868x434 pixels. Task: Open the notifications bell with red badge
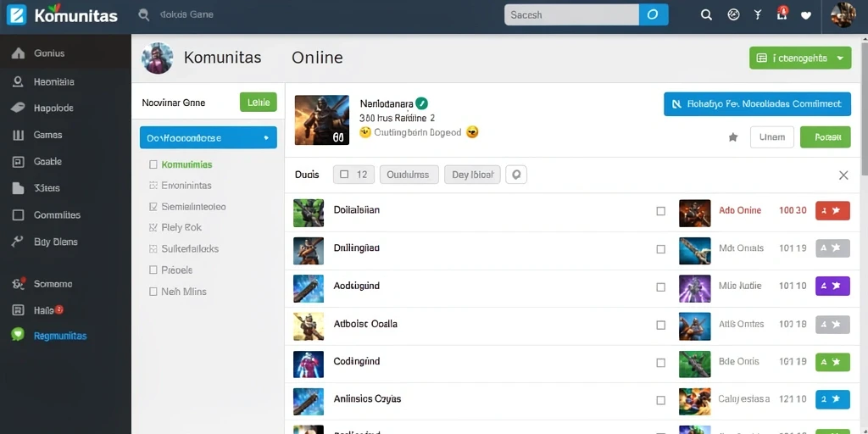[x=782, y=14]
